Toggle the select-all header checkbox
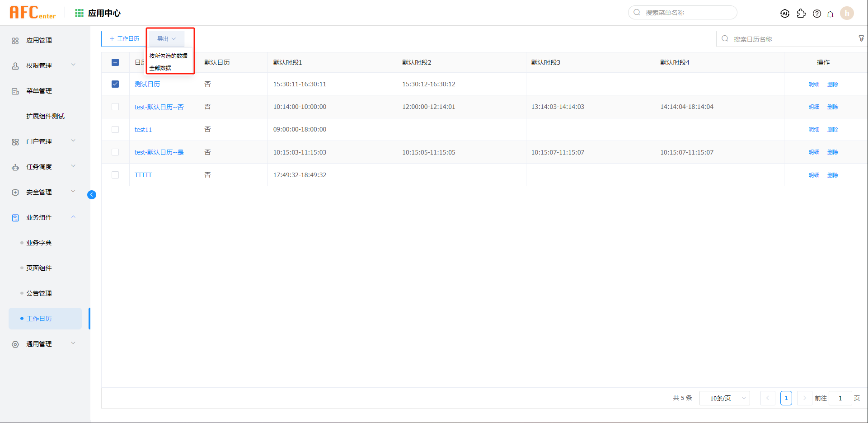The image size is (868, 423). pyautogui.click(x=115, y=62)
